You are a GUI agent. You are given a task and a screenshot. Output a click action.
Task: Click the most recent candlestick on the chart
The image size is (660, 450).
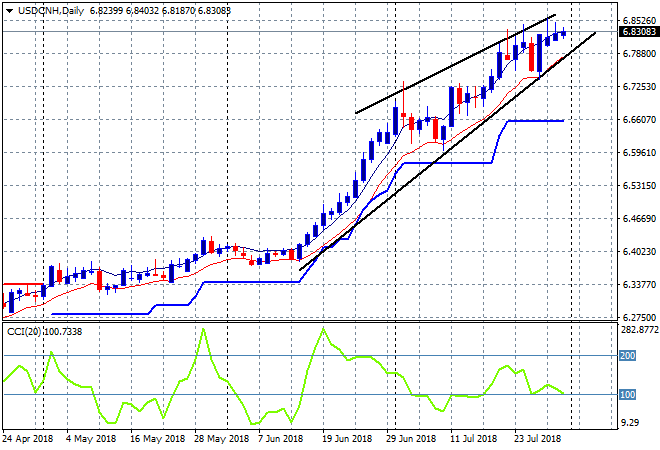click(x=563, y=33)
